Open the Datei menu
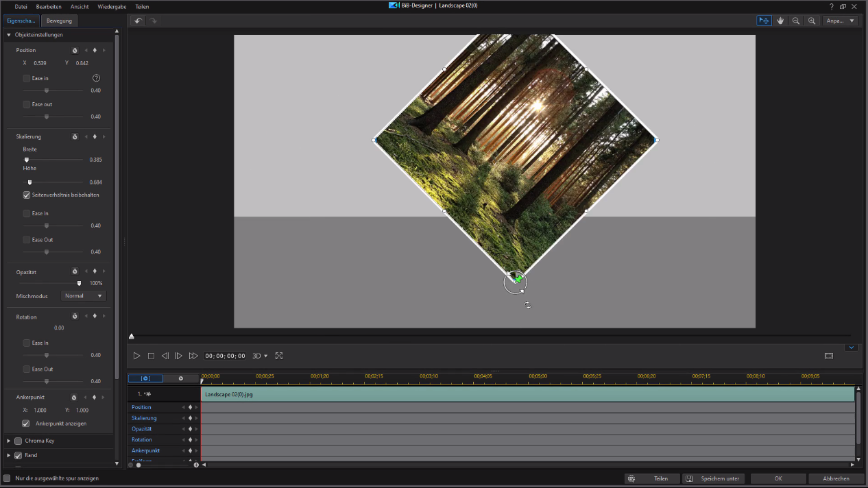This screenshot has width=868, height=488. [x=21, y=6]
